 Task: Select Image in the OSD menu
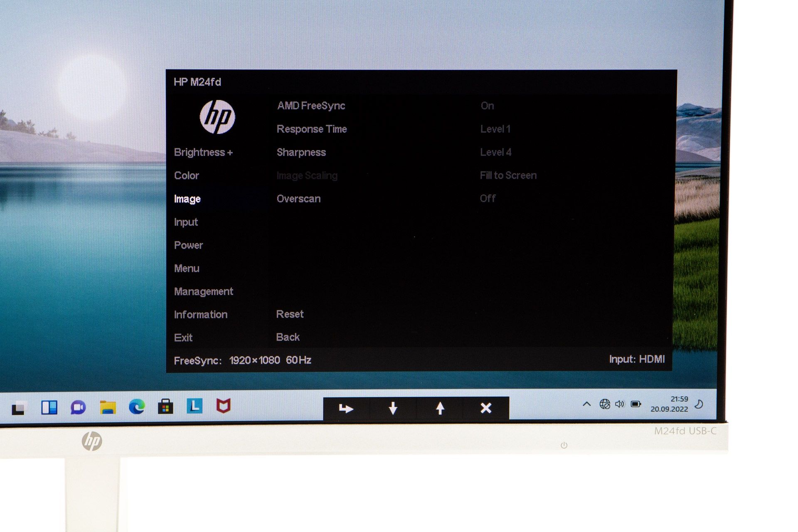coord(187,199)
